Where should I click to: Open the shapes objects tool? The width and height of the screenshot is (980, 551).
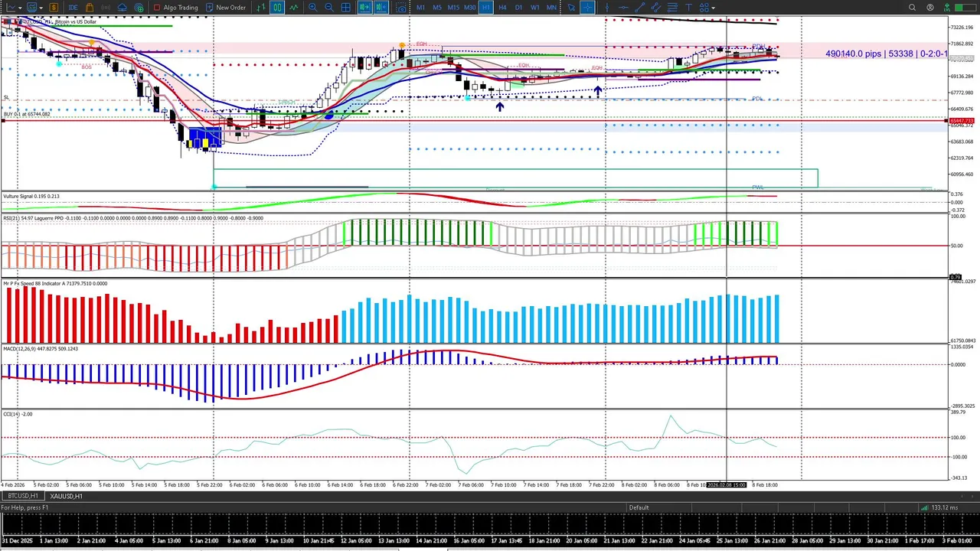(704, 8)
